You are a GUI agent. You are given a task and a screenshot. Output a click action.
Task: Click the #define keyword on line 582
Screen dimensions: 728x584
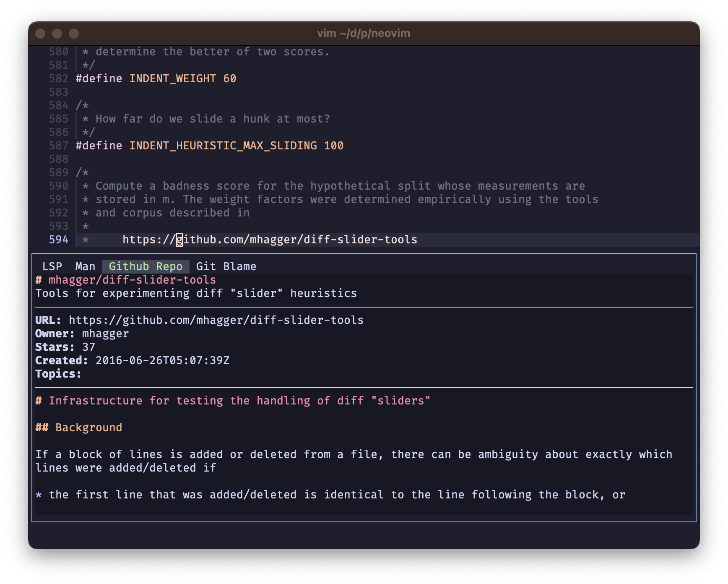99,78
